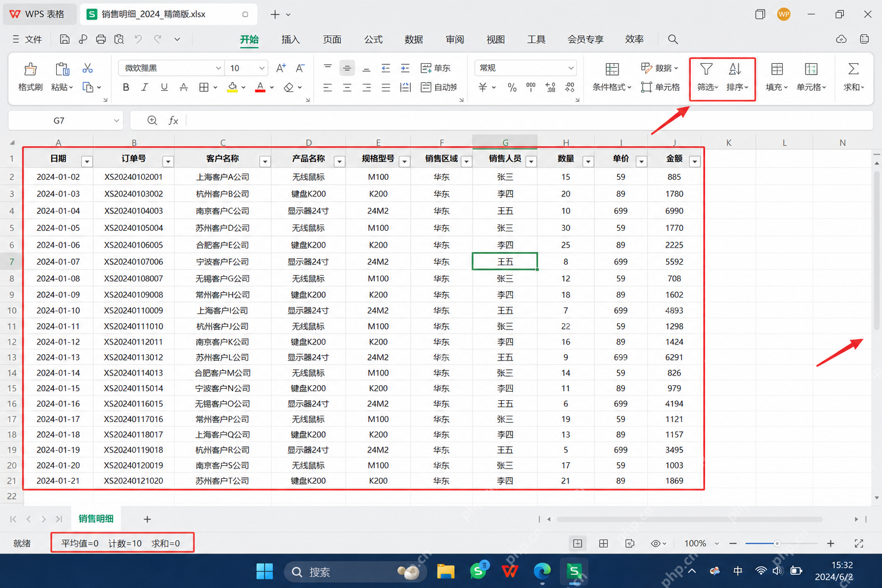Open filter dropdown for 金额 column
Screen dimensions: 882x588
click(x=695, y=161)
